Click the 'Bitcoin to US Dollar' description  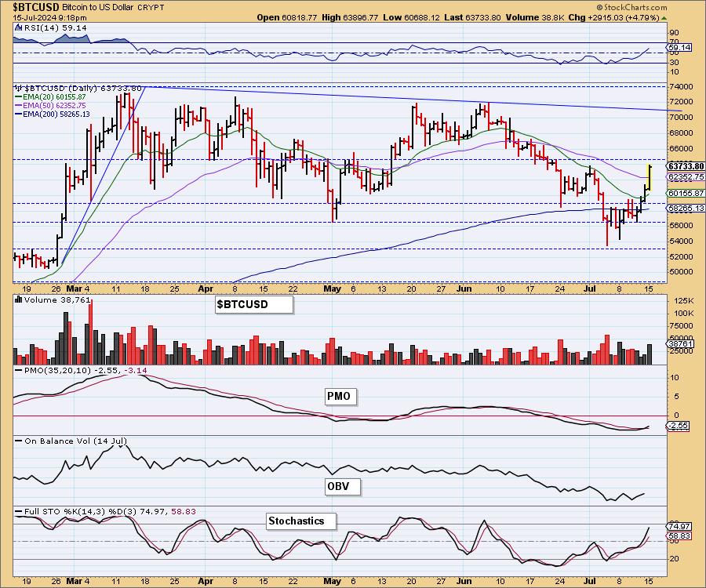(x=97, y=8)
